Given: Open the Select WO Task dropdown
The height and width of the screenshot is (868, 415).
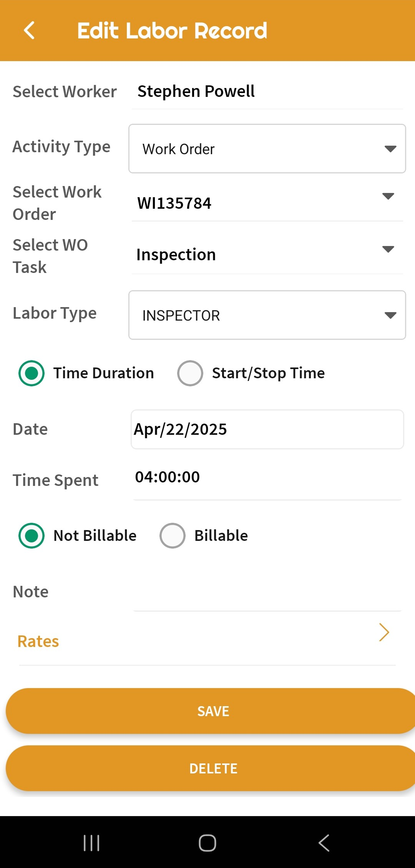Looking at the screenshot, I should pos(267,254).
